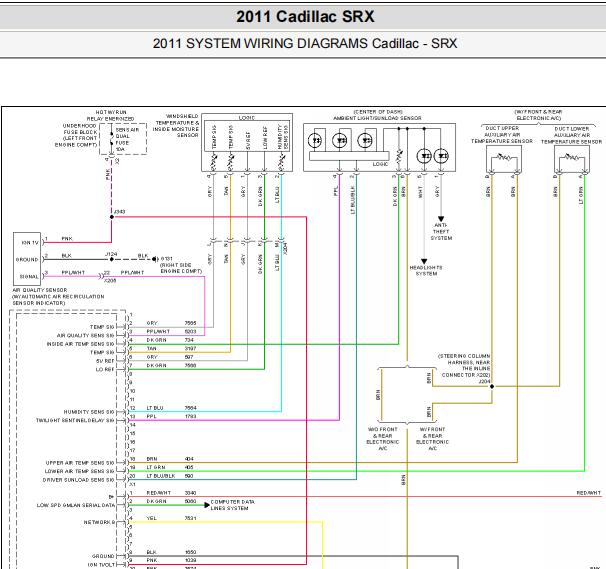Click the "(STEERING COLUMN HARNESS, NEAR THE INLINE CONNECTOR X202)" note
Image resolution: width=606 pixels, height=569 pixels.
pos(464,365)
